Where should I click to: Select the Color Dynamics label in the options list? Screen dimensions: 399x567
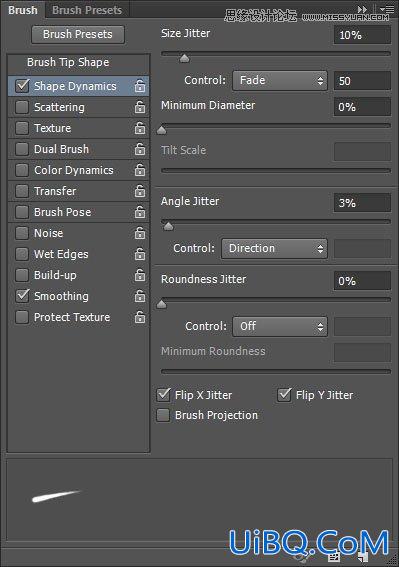coord(74,170)
